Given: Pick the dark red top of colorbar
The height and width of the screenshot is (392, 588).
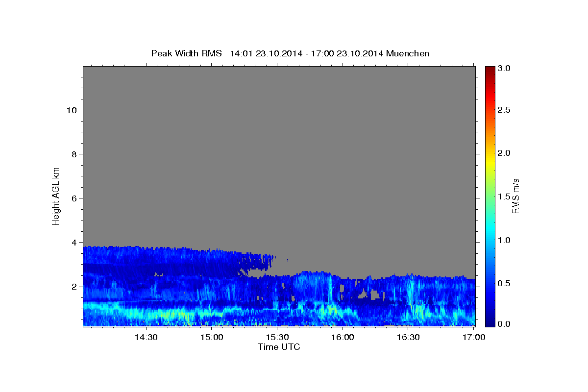Looking at the screenshot, I should point(490,70).
